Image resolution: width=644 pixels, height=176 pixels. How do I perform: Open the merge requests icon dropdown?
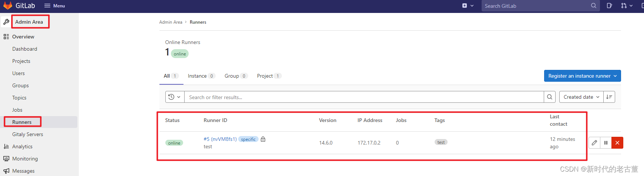point(627,6)
